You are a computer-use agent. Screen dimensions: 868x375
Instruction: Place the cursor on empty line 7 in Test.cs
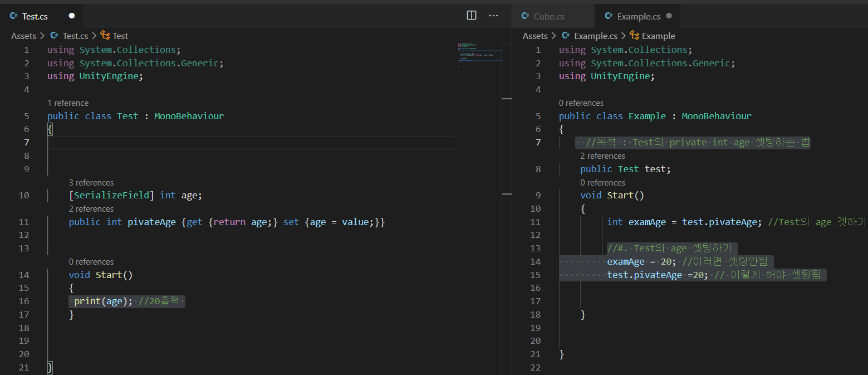(251, 143)
